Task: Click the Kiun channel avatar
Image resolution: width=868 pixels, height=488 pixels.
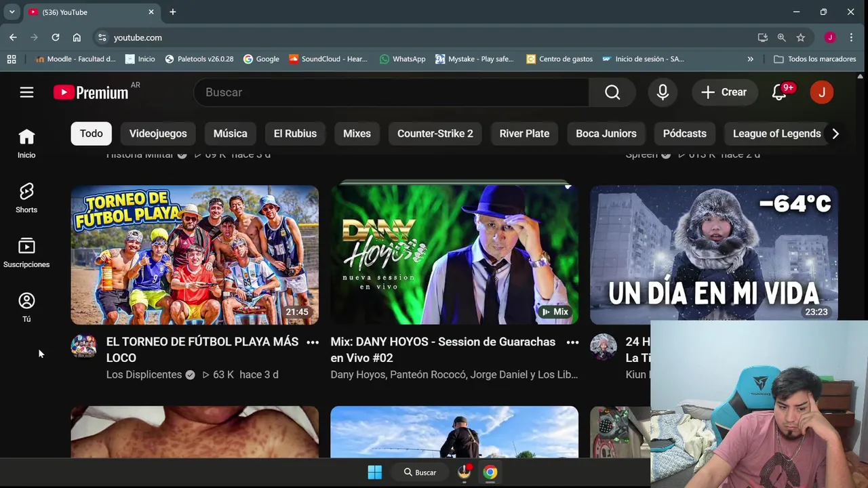Action: (603, 346)
